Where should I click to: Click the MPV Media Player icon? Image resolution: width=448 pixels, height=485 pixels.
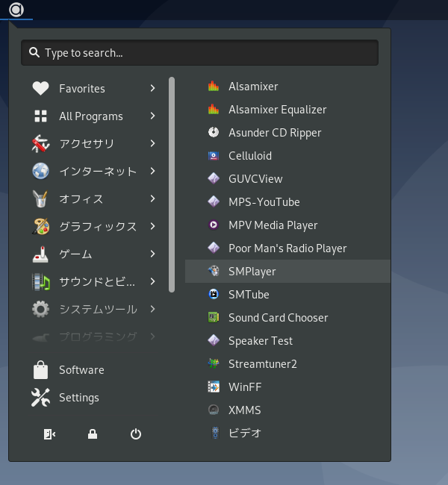coord(214,225)
